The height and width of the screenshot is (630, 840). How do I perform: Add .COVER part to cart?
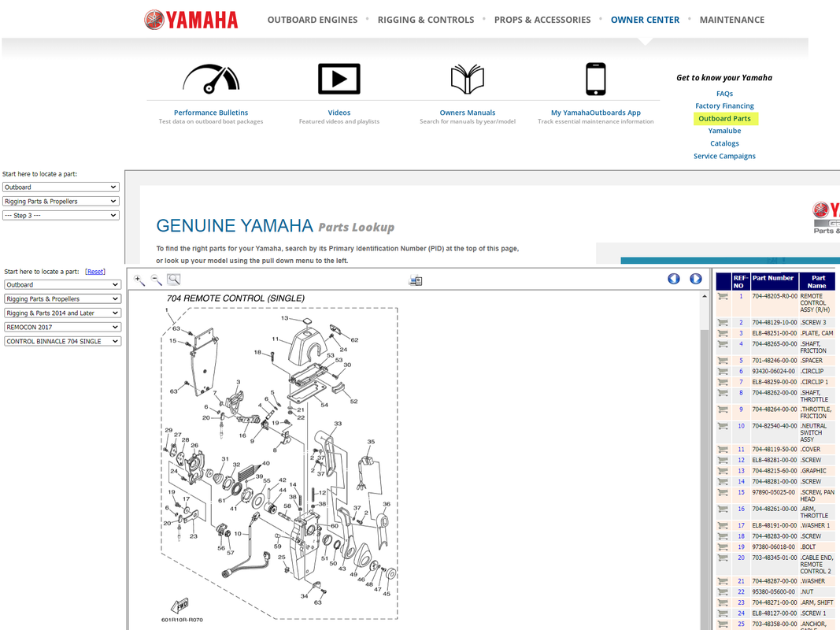pos(723,450)
